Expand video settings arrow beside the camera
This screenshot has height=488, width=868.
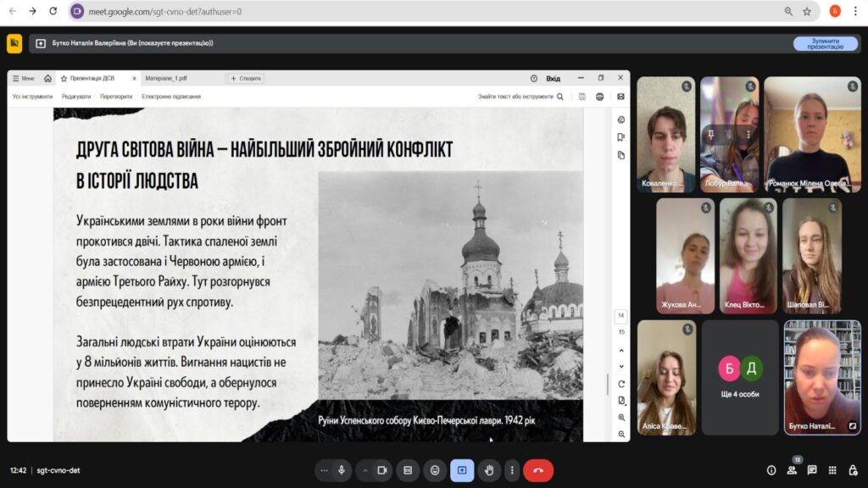(x=365, y=470)
